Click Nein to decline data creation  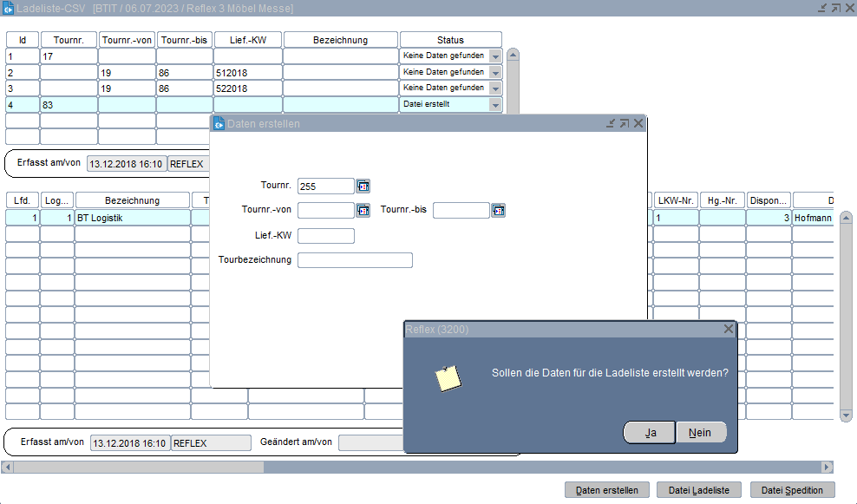pyautogui.click(x=701, y=432)
